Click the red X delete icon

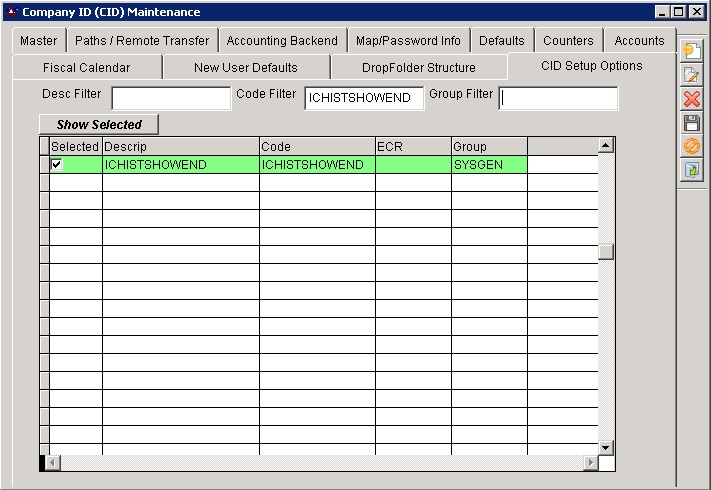(x=691, y=99)
